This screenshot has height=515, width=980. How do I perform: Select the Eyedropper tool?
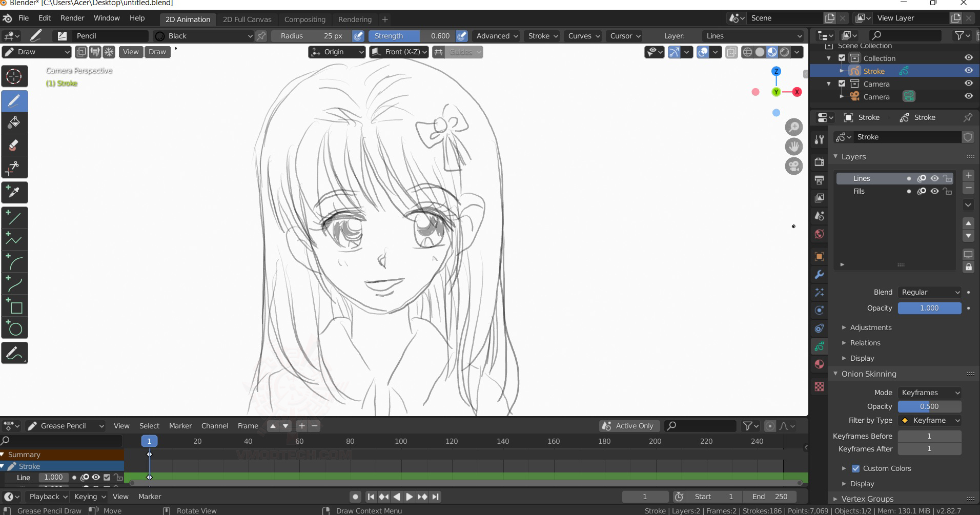pos(14,192)
